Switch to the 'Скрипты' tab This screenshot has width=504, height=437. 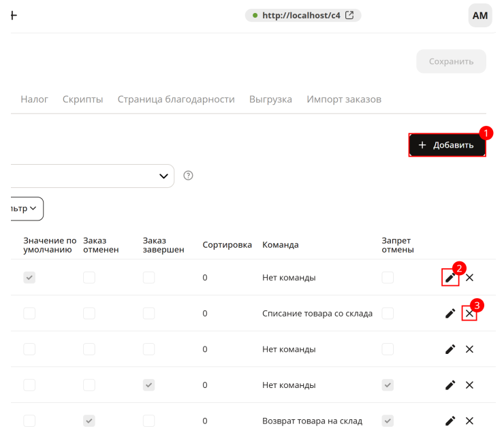[82, 99]
